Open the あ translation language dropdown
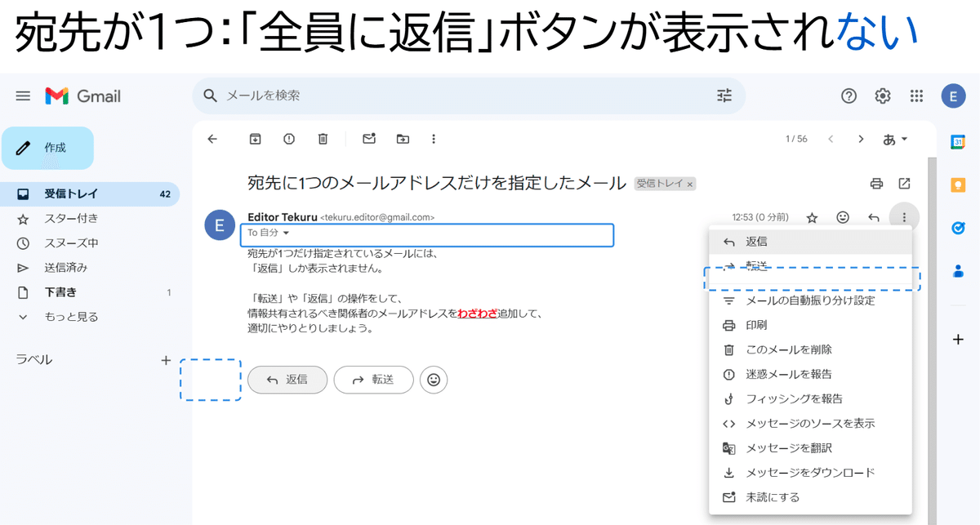This screenshot has height=525, width=980. click(x=895, y=139)
